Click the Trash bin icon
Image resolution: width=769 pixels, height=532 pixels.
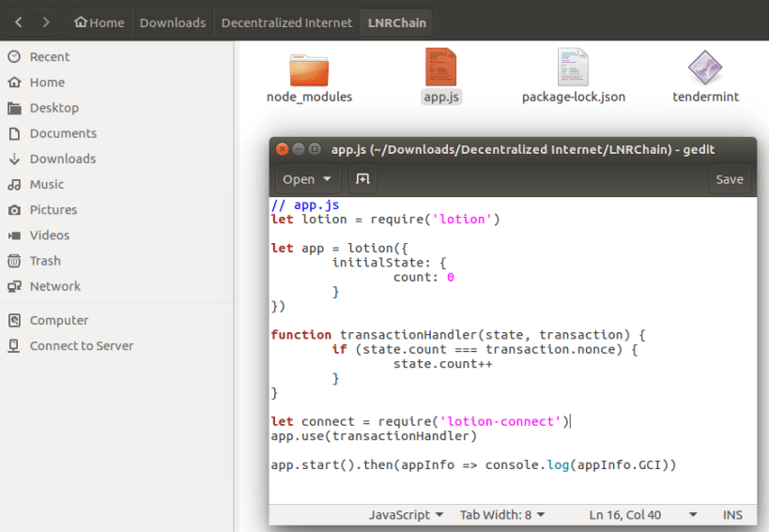(x=14, y=261)
